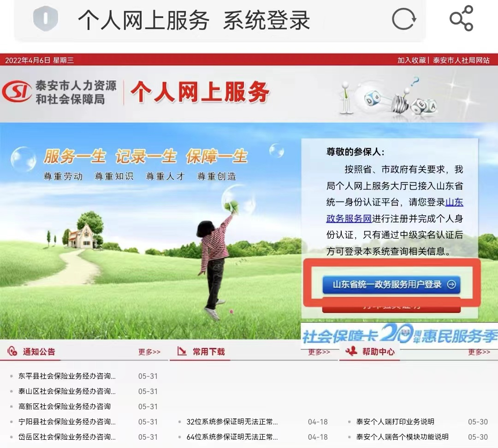Open 更多>> beside 通知公告
Viewport: 498px width, 448px height.
(x=149, y=352)
